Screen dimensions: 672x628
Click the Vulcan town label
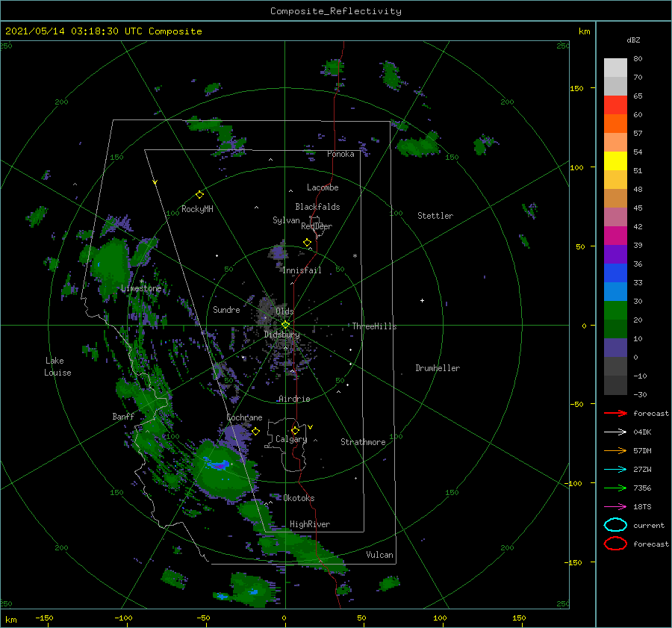[379, 555]
